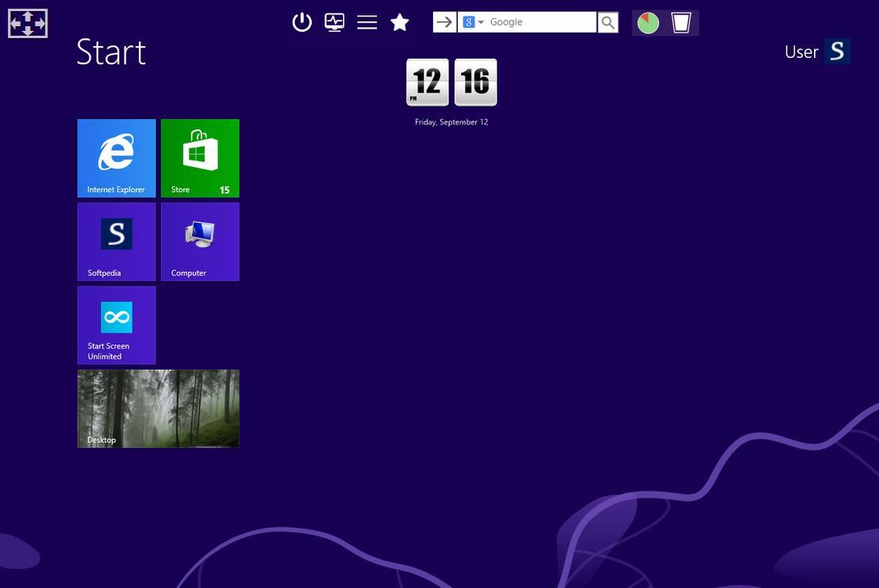Open the system monitor icon

click(335, 22)
